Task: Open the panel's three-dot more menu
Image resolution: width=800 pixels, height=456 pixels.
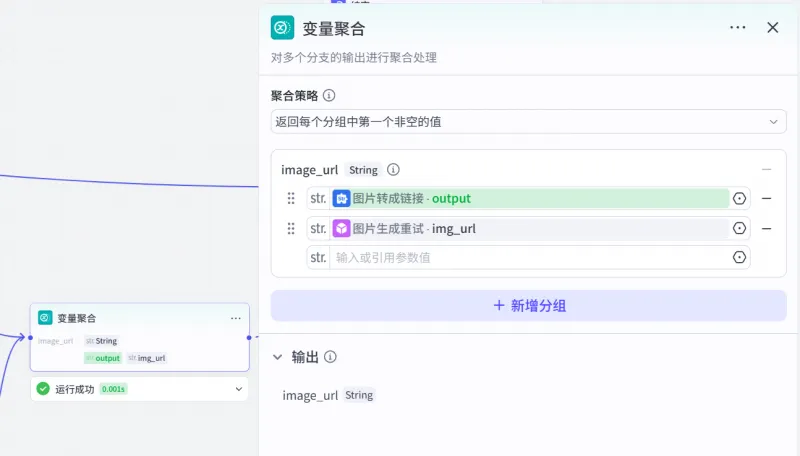Action: coord(738,28)
